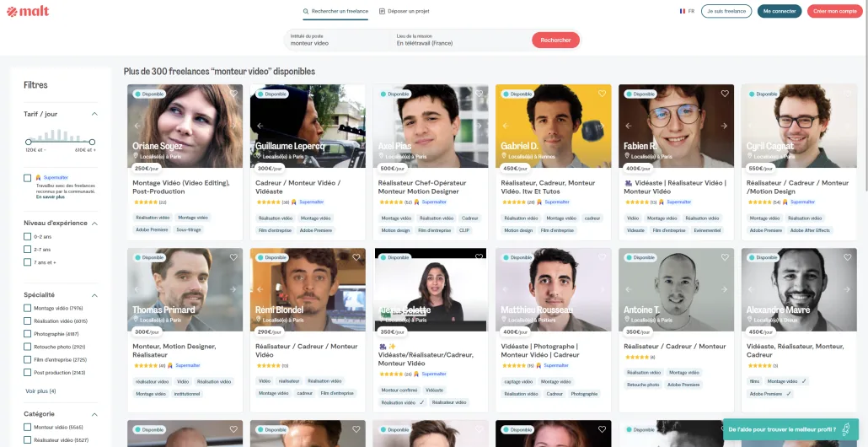The height and width of the screenshot is (447, 868).
Task: Click the red Rechercher button
Action: [556, 40]
